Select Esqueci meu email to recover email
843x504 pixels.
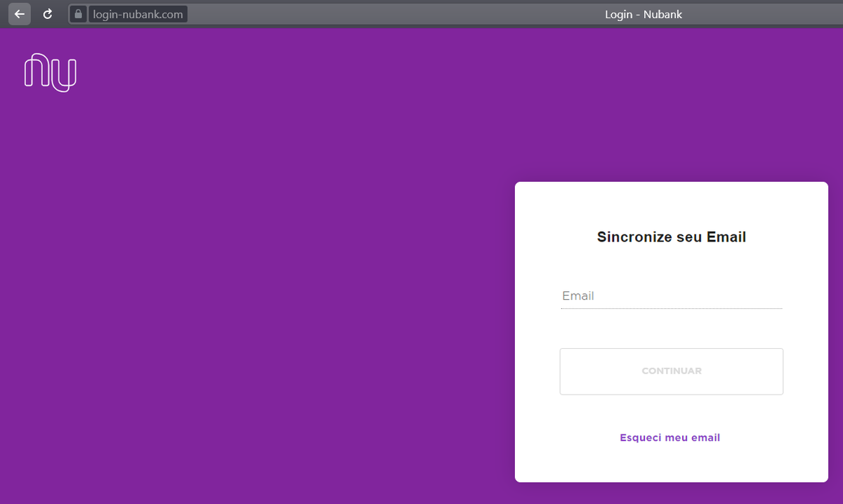669,437
